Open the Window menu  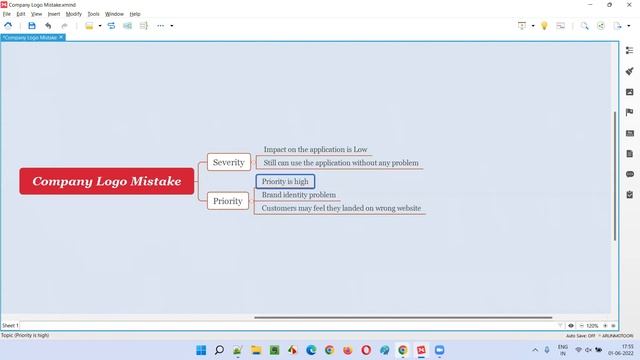point(114,14)
